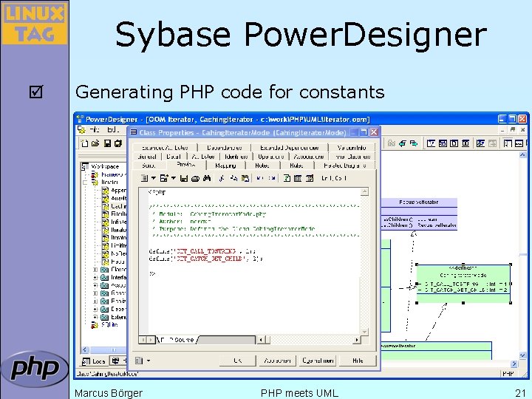Click the Copy icon in Preview toolbar
The width and height of the screenshot is (532, 399).
pyautogui.click(x=233, y=179)
